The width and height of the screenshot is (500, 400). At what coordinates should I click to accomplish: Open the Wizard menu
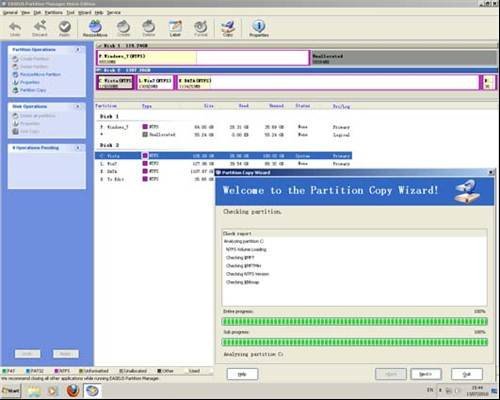85,13
